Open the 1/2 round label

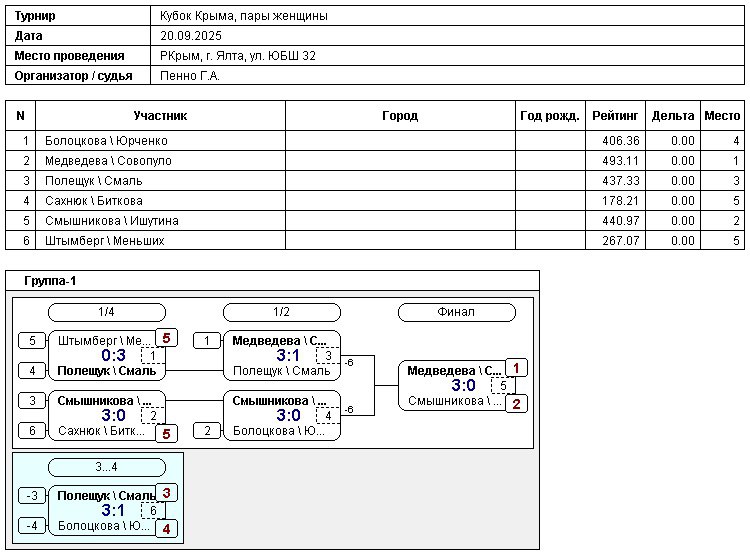click(x=281, y=312)
